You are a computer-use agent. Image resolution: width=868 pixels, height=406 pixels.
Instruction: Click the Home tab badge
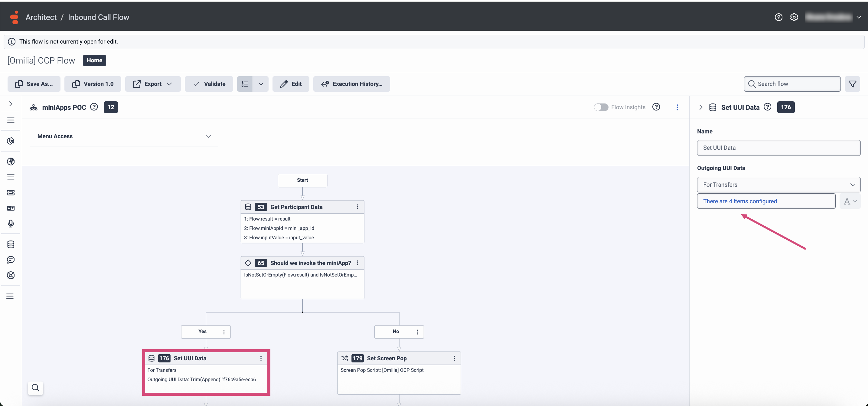(94, 60)
